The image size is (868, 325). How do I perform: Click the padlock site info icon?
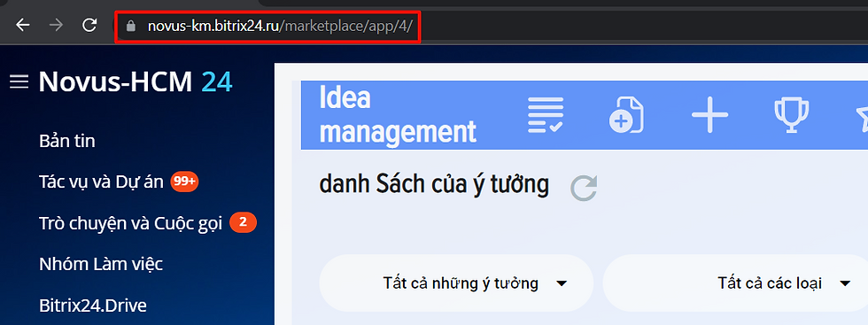[x=131, y=26]
